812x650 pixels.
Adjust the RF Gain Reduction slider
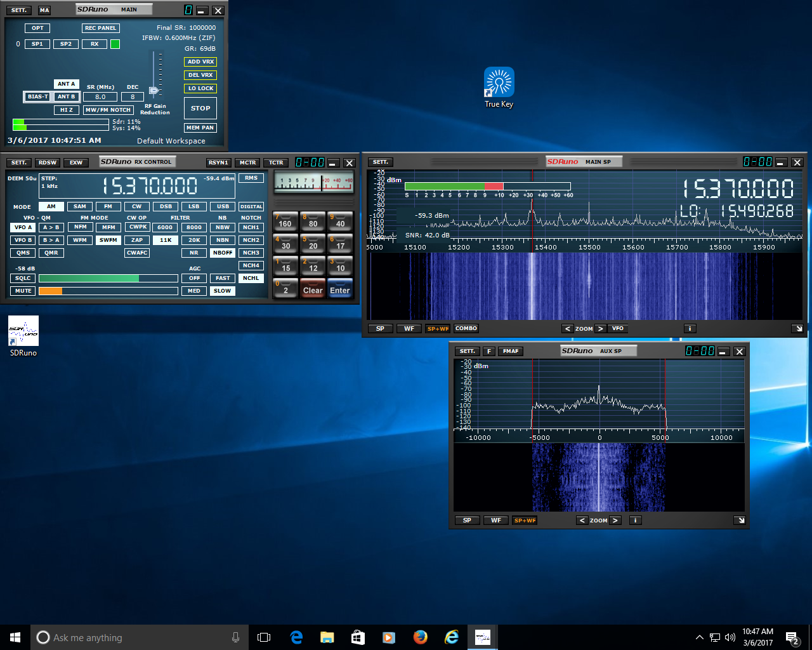click(154, 90)
